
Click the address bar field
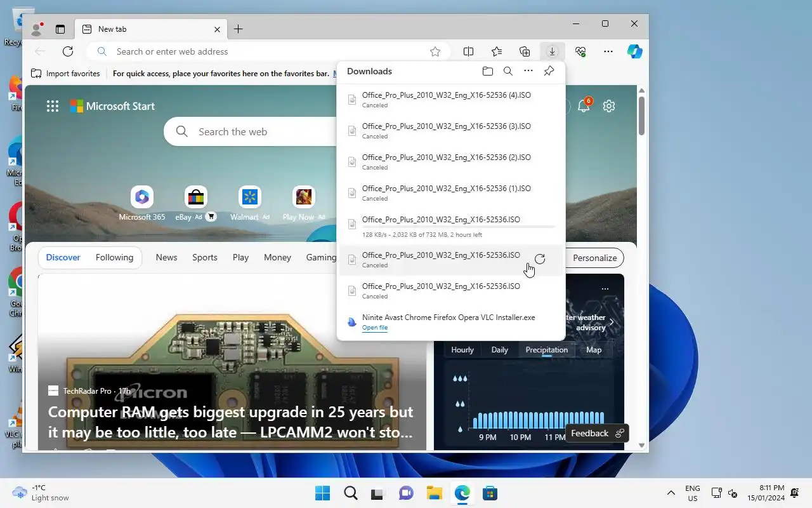pos(270,51)
